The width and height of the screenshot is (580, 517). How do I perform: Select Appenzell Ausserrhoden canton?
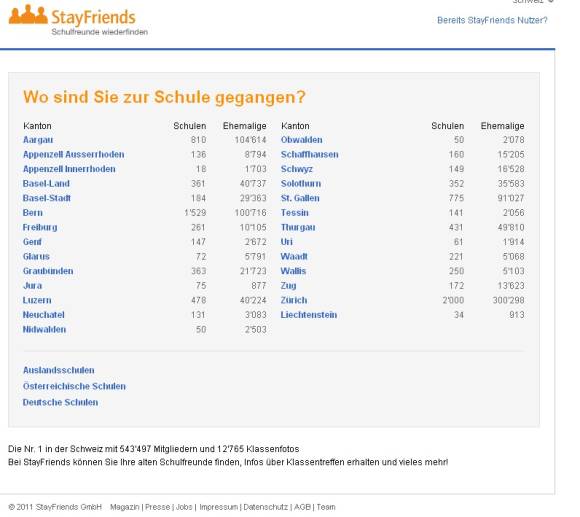(x=74, y=155)
